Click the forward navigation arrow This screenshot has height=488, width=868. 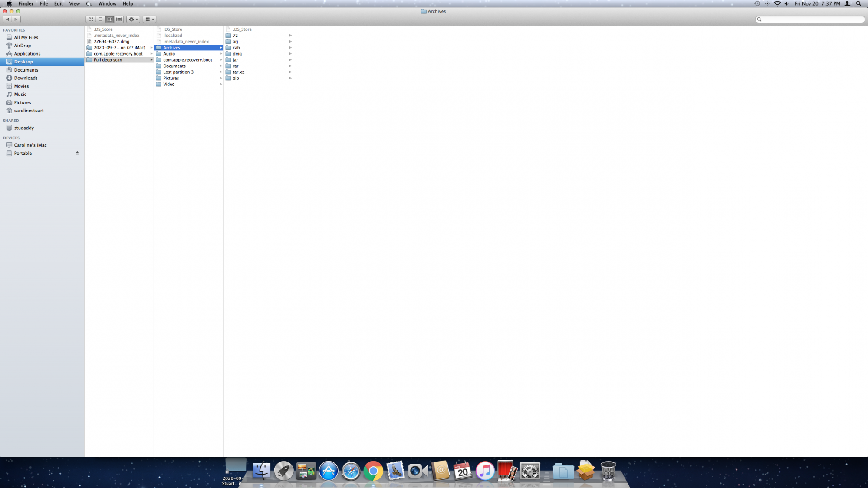point(16,19)
